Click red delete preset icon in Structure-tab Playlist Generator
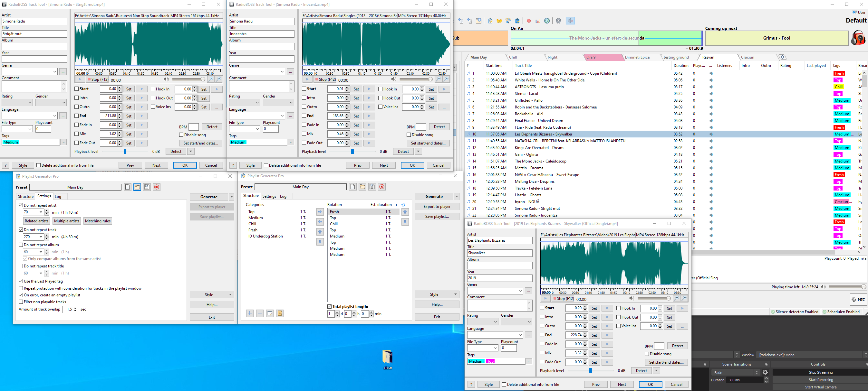 tap(382, 187)
